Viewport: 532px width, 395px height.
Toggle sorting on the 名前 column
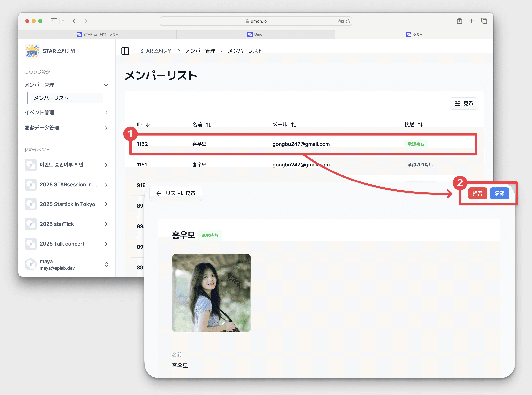(x=209, y=125)
